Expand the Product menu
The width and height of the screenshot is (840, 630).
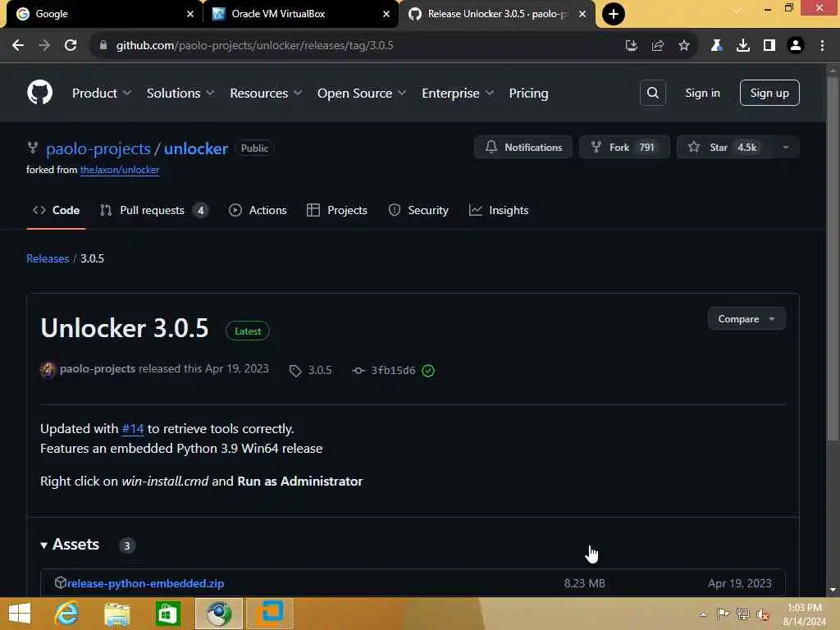click(102, 94)
